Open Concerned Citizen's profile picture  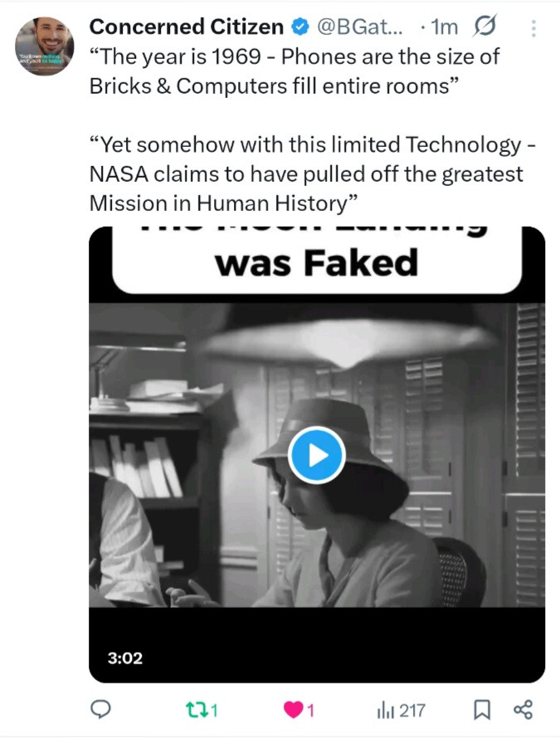point(45,46)
